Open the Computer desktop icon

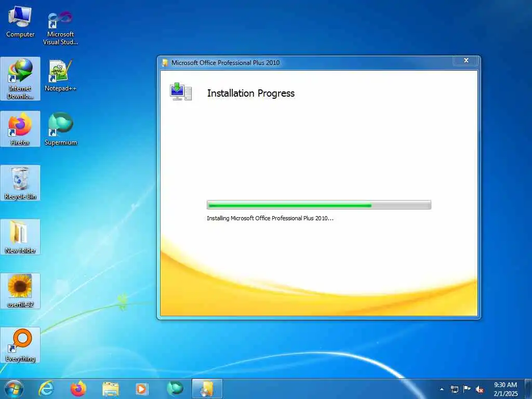coord(20,22)
